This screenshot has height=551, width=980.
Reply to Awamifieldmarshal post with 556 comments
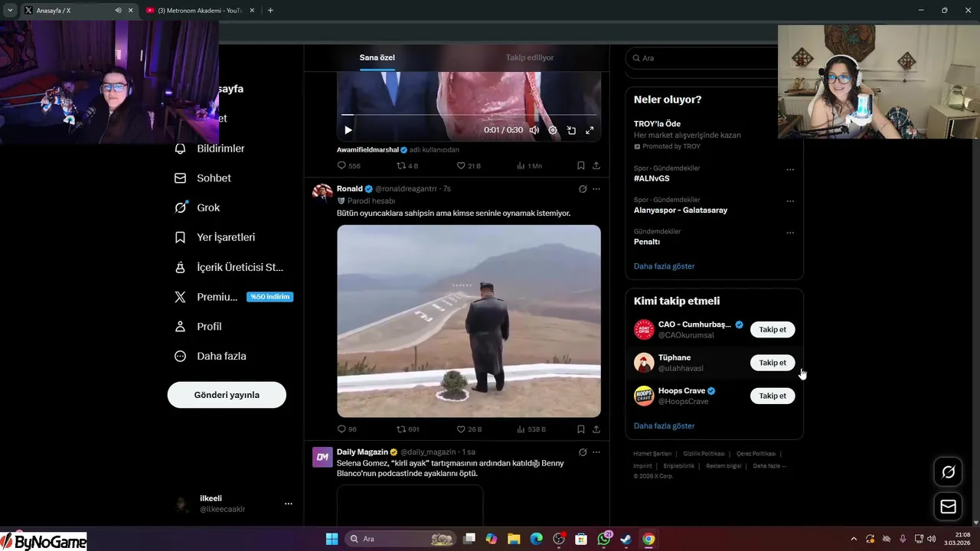[348, 165]
